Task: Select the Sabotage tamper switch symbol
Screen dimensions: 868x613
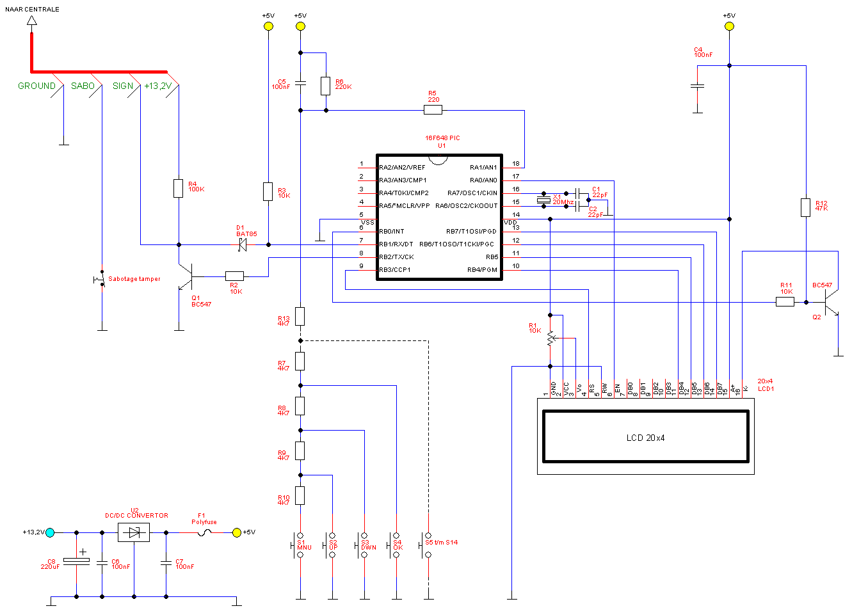Action: (100, 280)
